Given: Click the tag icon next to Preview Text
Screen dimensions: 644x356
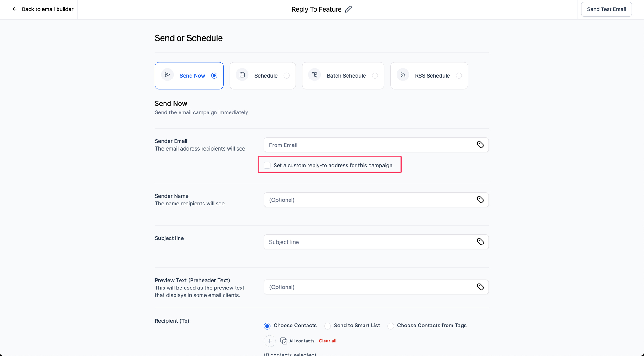Looking at the screenshot, I should pos(480,287).
